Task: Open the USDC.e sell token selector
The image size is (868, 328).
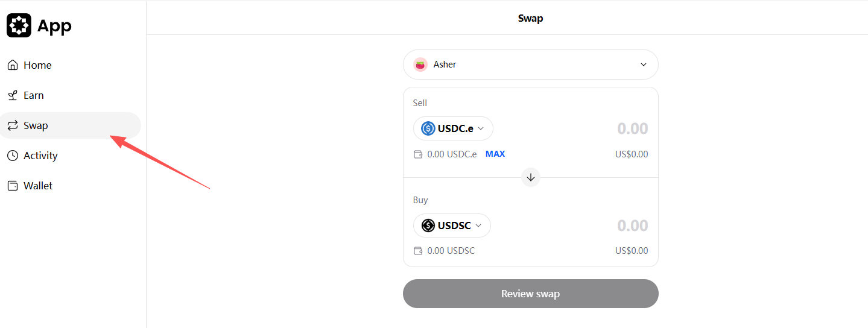Action: [454, 128]
